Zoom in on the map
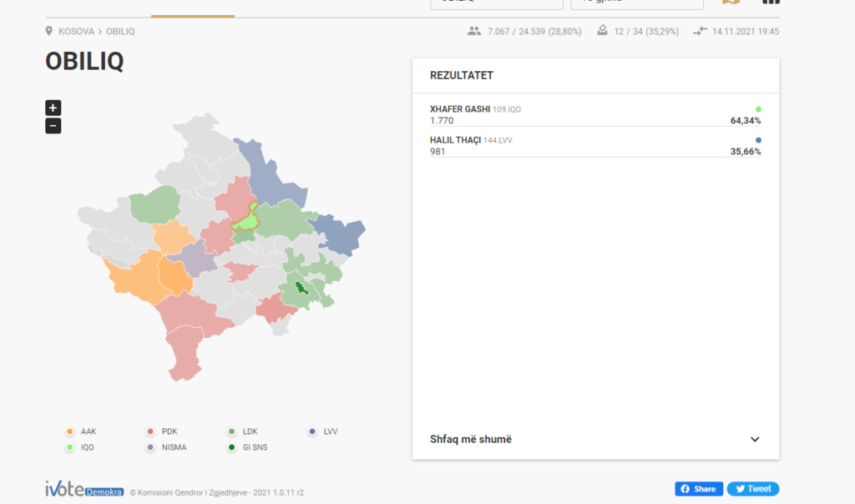The height and width of the screenshot is (504, 855). coord(53,108)
